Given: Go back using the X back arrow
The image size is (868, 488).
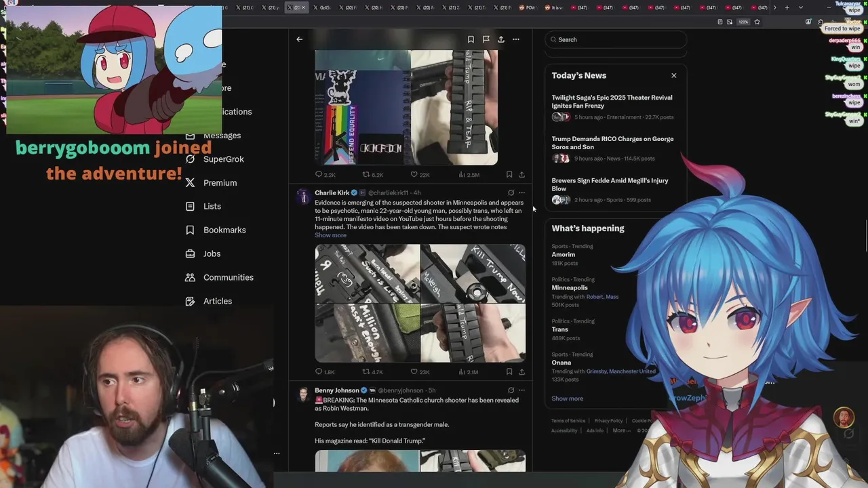Looking at the screenshot, I should coord(299,39).
